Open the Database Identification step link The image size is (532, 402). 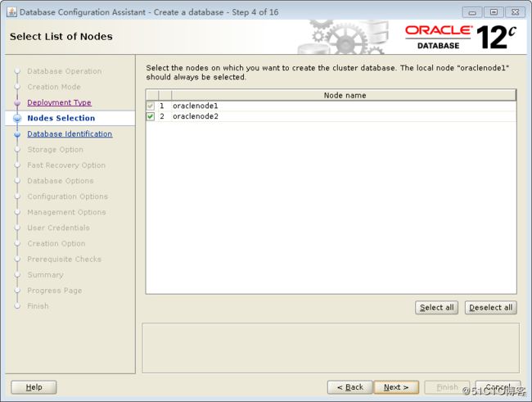(70, 133)
